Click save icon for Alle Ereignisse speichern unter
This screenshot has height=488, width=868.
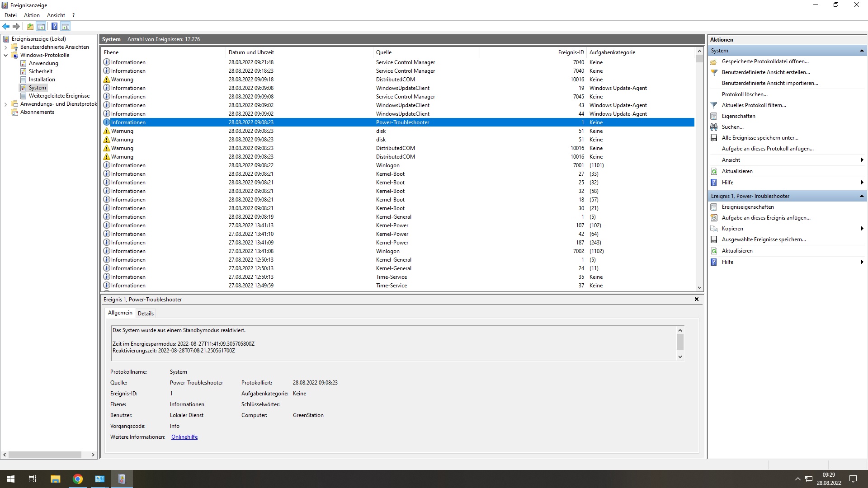tap(714, 138)
